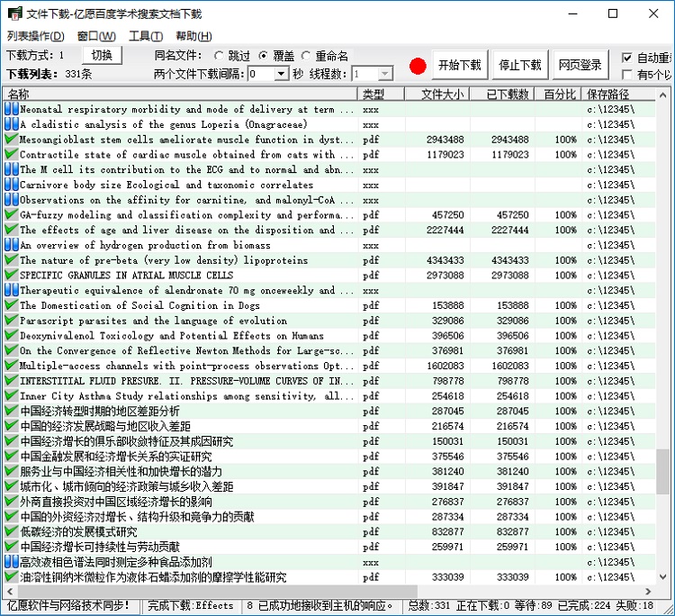Click the 类型 column header
675x616 pixels.
381,94
